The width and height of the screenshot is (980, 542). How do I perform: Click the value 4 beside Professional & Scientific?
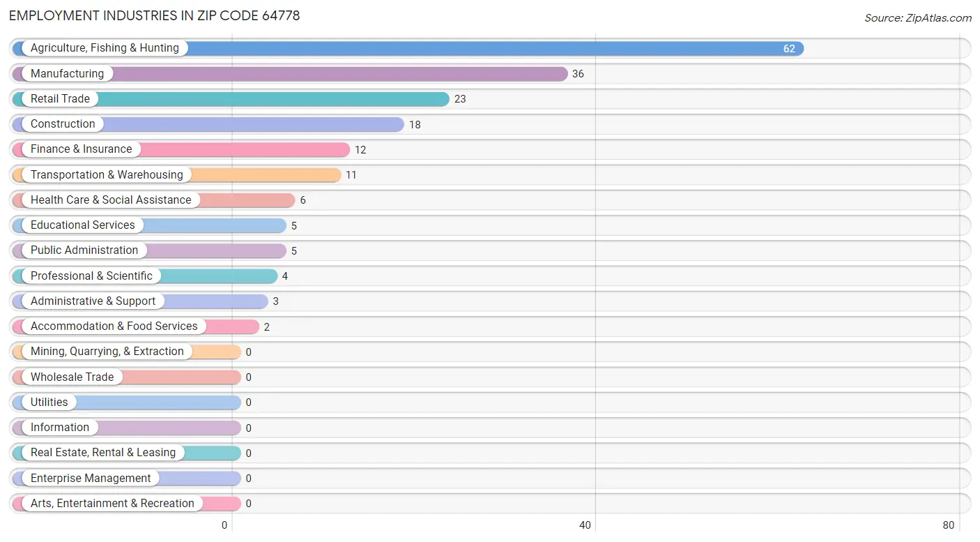(x=285, y=276)
